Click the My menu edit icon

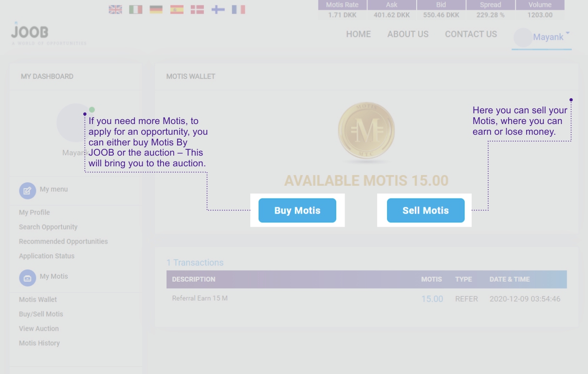click(27, 191)
